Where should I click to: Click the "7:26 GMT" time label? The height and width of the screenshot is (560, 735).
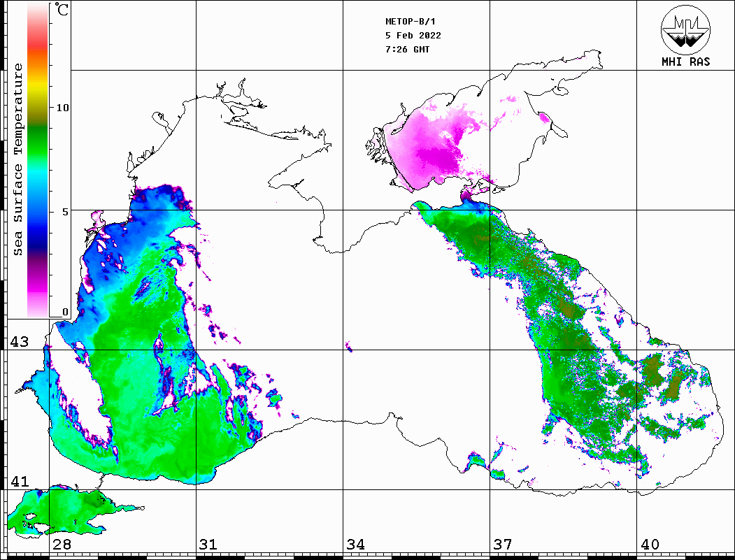point(407,50)
